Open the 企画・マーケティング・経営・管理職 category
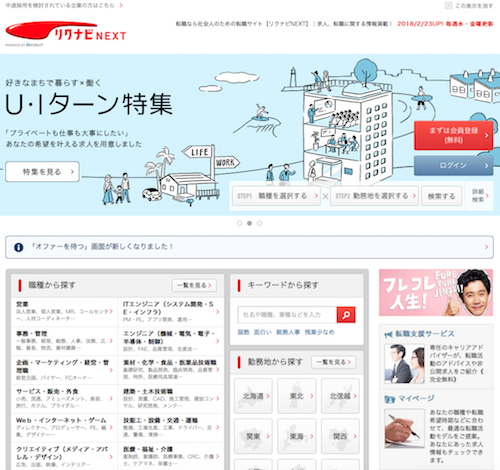 [64, 370]
